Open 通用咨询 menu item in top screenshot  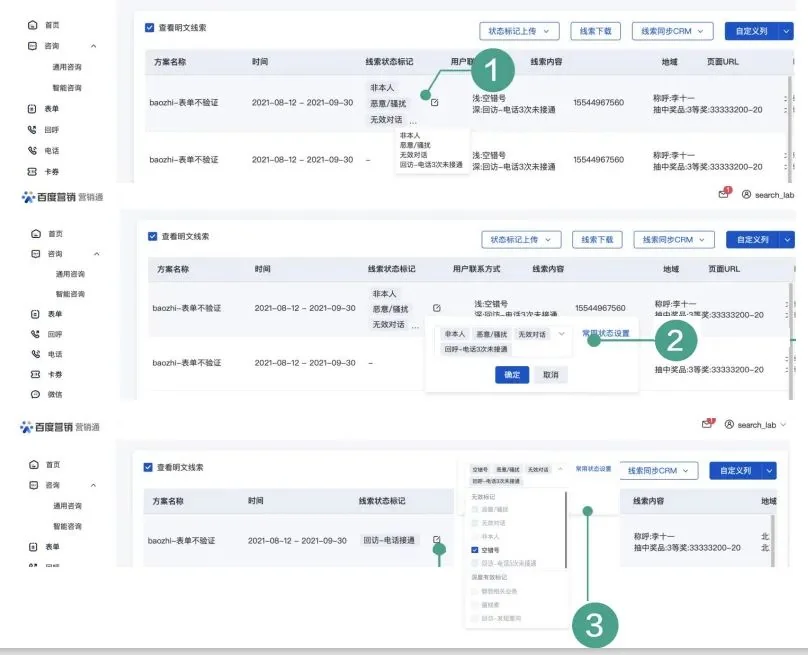click(x=67, y=67)
